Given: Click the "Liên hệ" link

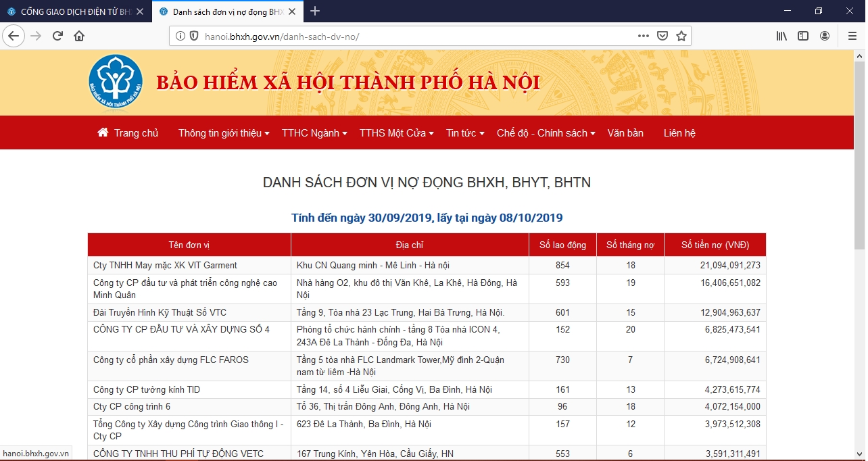Looking at the screenshot, I should [x=679, y=132].
